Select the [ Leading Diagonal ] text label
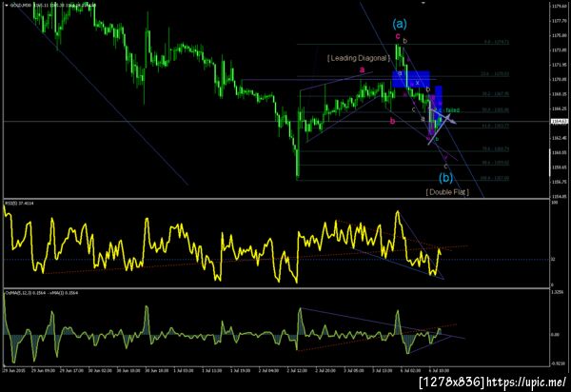Viewport: 571px width, 392px height. coord(359,58)
